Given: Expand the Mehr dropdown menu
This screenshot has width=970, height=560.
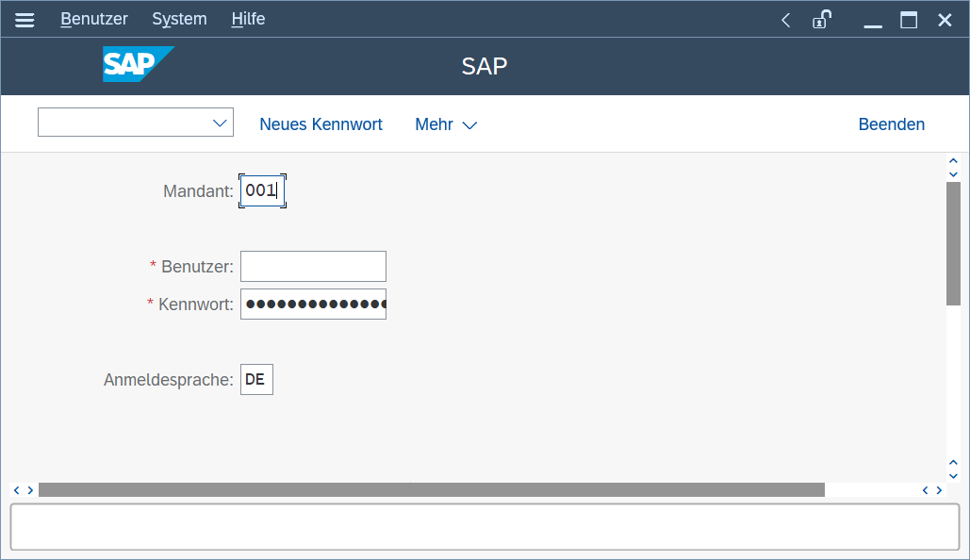Looking at the screenshot, I should tap(446, 124).
